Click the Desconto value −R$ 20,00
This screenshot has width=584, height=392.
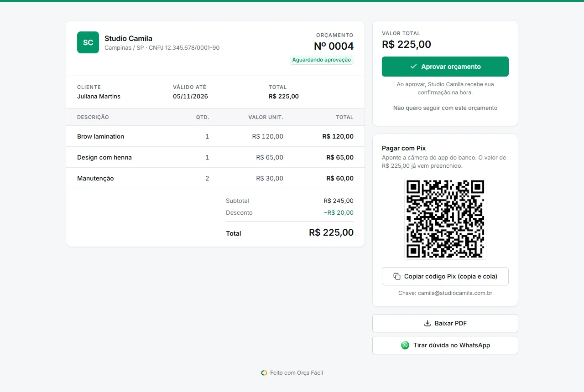point(339,212)
